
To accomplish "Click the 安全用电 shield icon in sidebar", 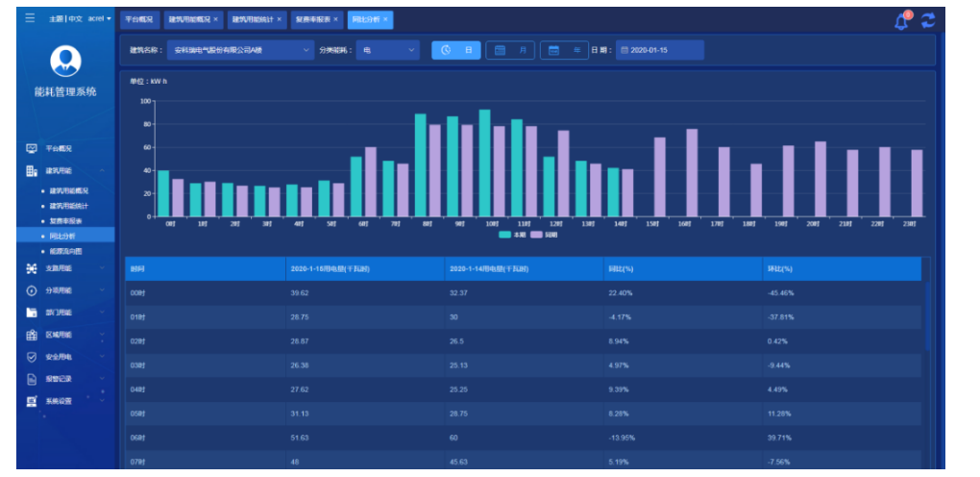I will click(x=32, y=356).
